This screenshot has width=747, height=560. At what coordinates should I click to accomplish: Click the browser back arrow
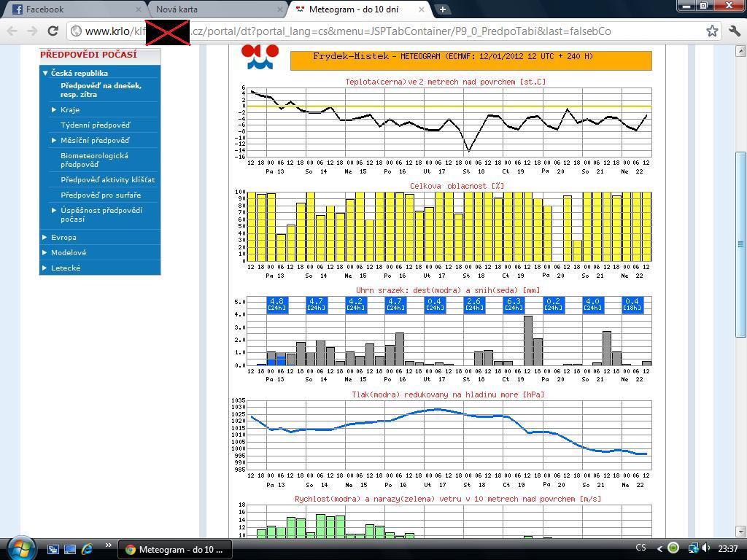(12, 31)
